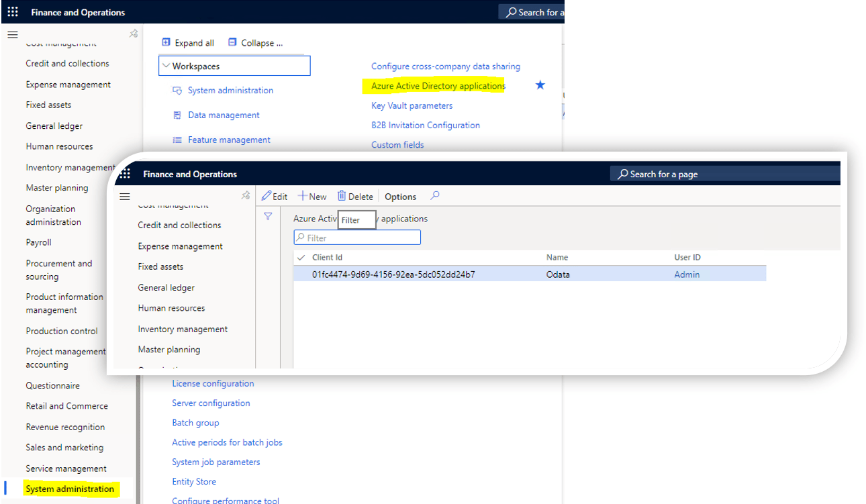
Task: Sort by Client Id column header
Action: (x=328, y=257)
